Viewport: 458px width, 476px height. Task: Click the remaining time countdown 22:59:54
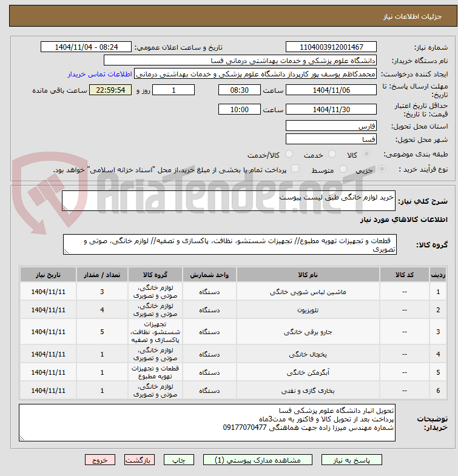click(x=110, y=90)
